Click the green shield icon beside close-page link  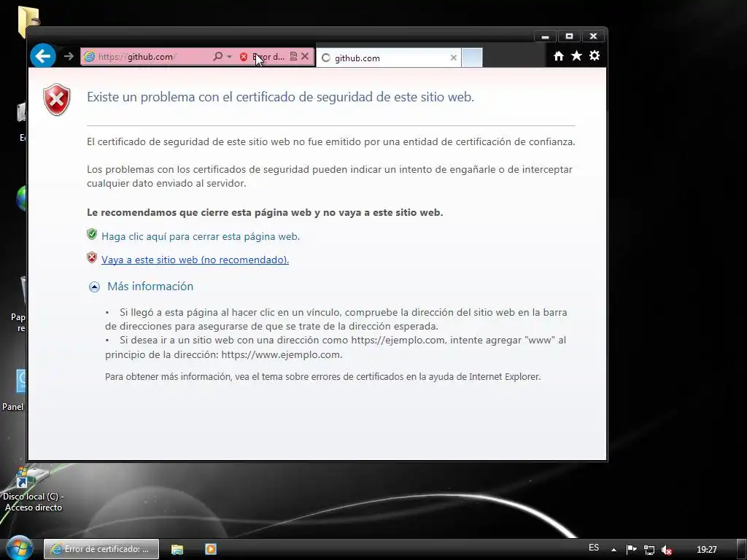[92, 234]
